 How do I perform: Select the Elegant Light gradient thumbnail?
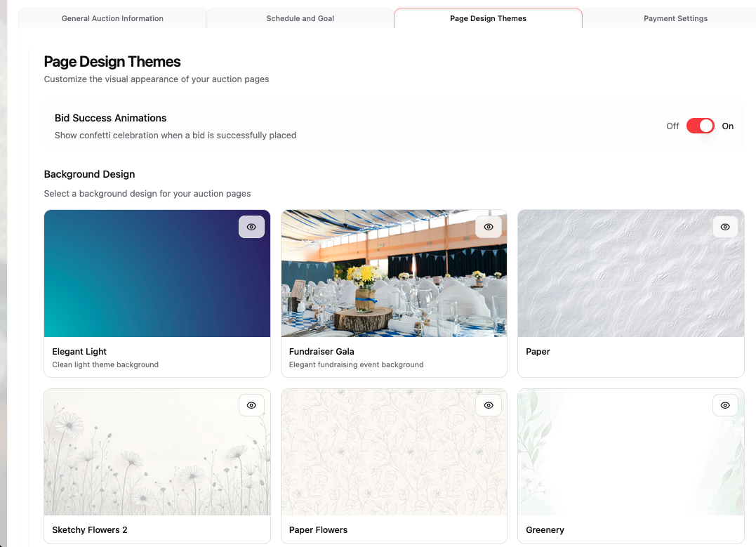[x=140, y=281]
